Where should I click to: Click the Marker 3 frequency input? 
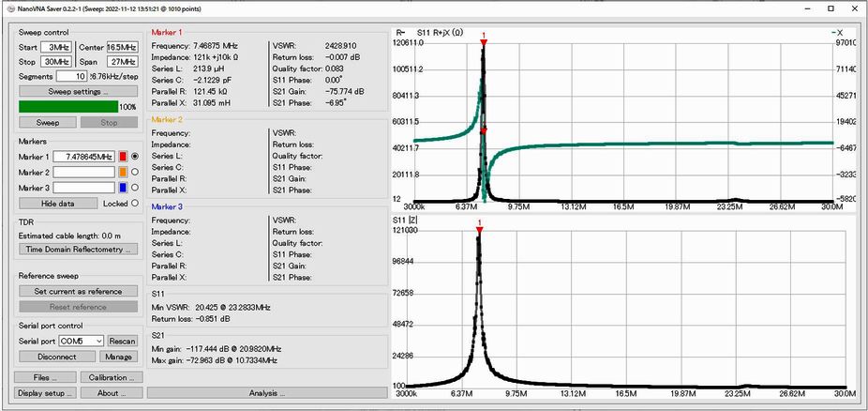pos(83,188)
